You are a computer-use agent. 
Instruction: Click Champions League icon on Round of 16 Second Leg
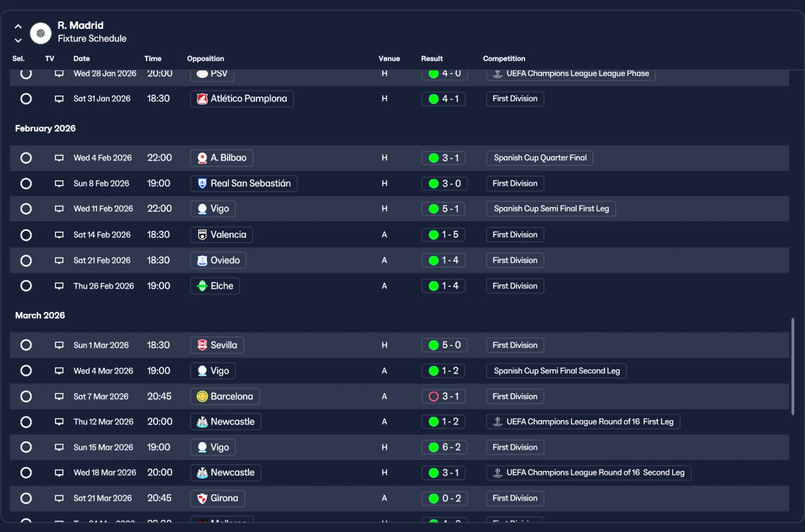497,473
